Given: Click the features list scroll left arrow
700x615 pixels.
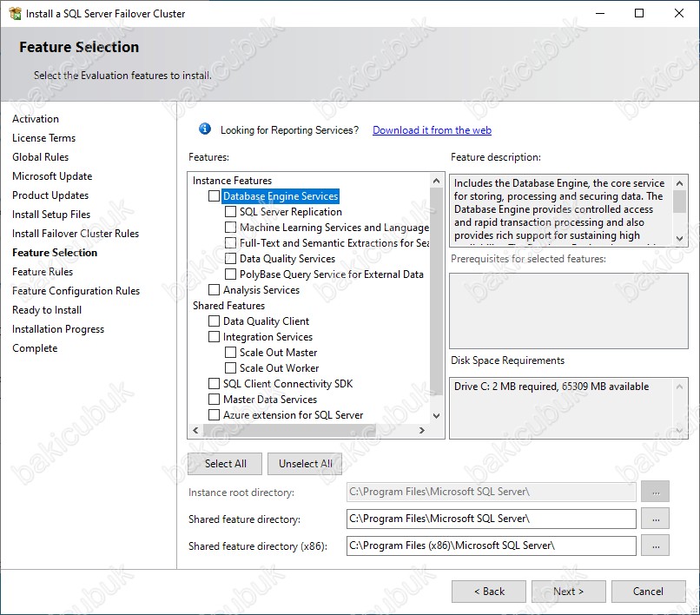Looking at the screenshot, I should point(195,430).
